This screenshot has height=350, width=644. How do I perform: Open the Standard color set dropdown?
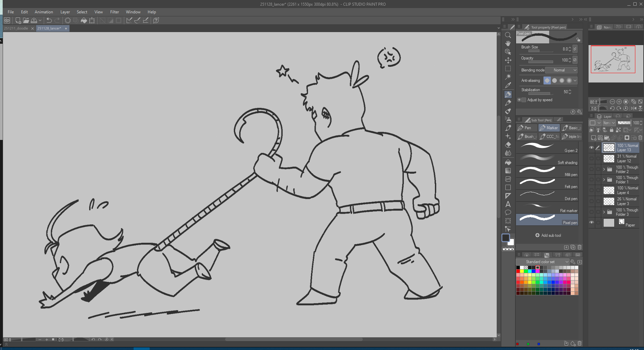(x=542, y=262)
